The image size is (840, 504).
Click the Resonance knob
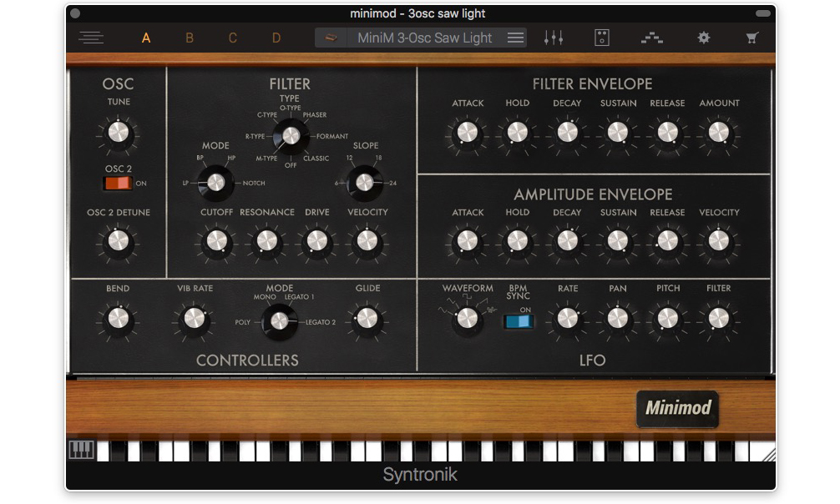(x=267, y=241)
